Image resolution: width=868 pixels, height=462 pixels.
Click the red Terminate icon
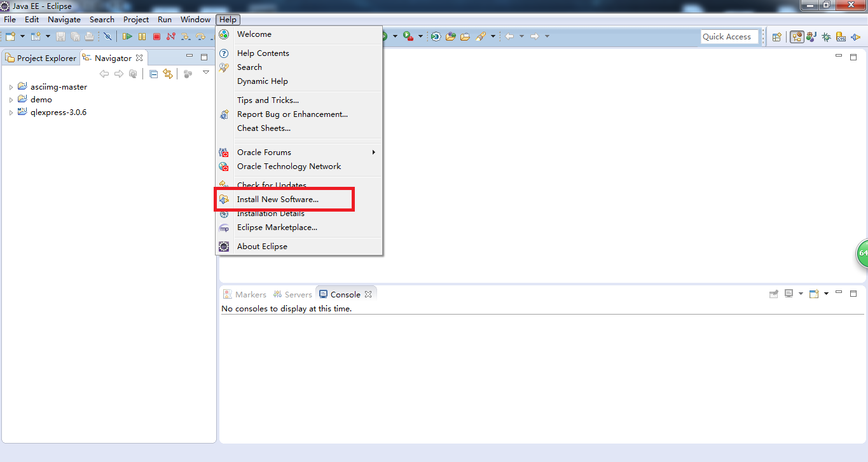[156, 37]
